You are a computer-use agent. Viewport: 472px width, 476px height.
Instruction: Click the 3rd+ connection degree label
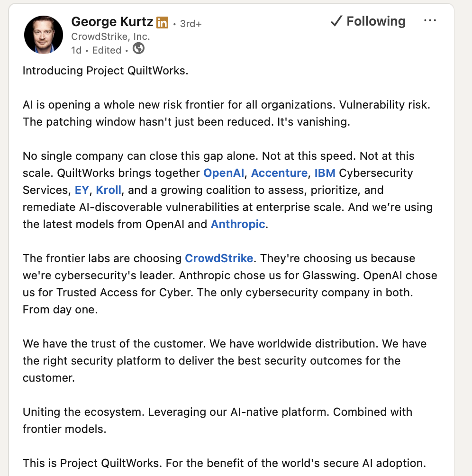tap(191, 23)
